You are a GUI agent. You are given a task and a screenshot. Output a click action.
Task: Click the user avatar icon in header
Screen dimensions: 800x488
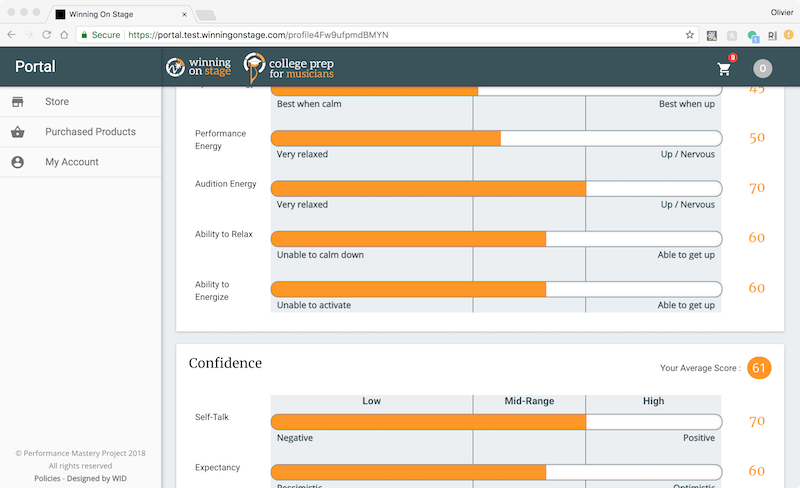[762, 69]
